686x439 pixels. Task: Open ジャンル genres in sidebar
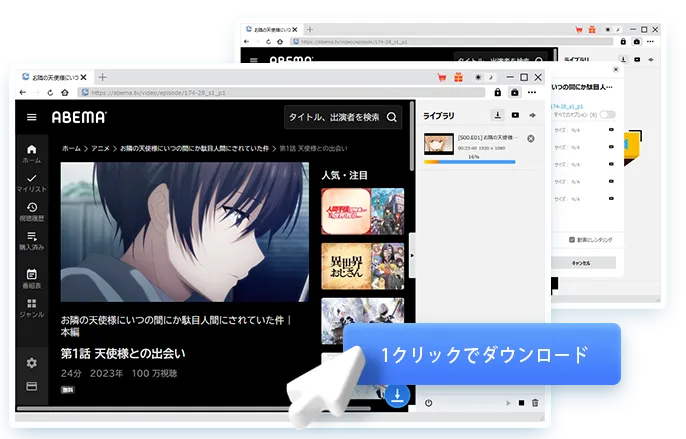(32, 308)
